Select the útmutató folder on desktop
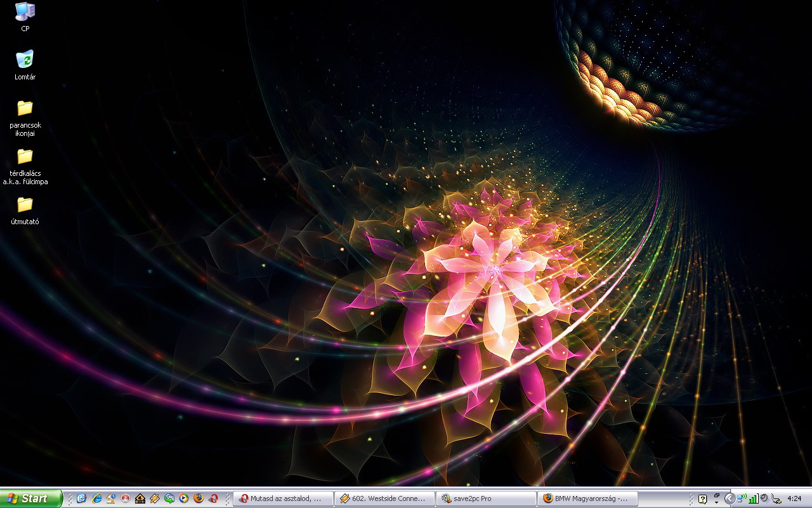 [25, 211]
